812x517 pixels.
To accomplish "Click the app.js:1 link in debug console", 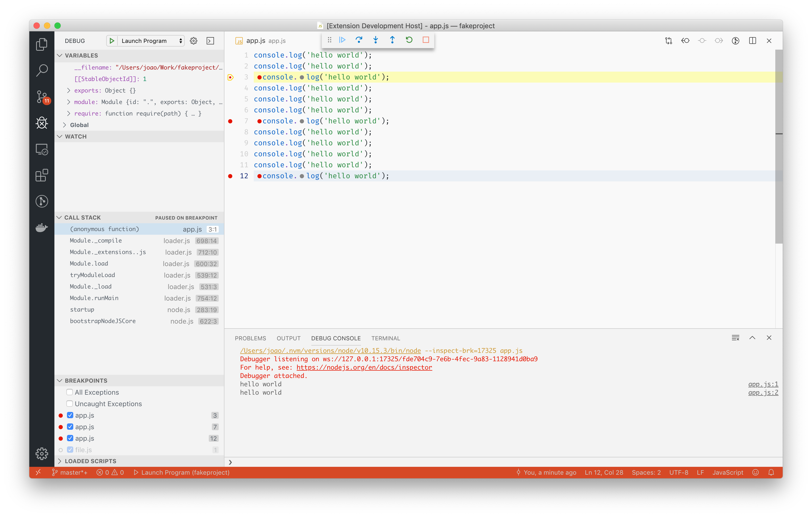I will click(763, 384).
